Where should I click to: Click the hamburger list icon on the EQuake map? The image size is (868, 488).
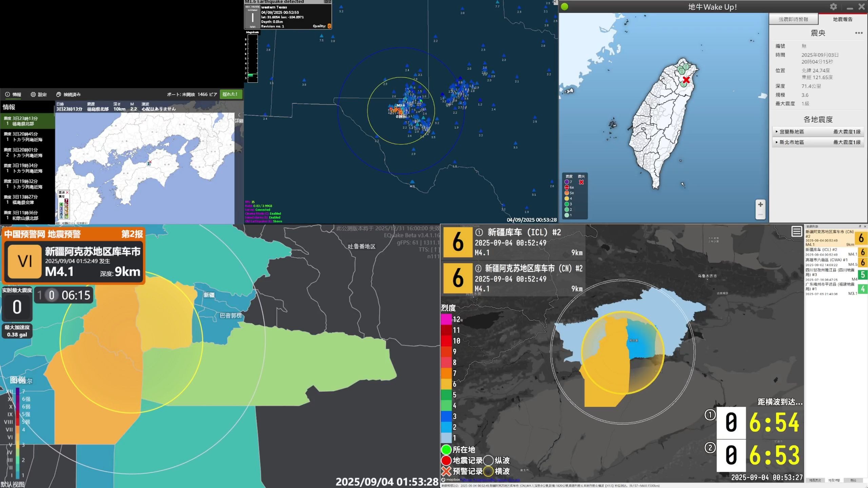(796, 232)
